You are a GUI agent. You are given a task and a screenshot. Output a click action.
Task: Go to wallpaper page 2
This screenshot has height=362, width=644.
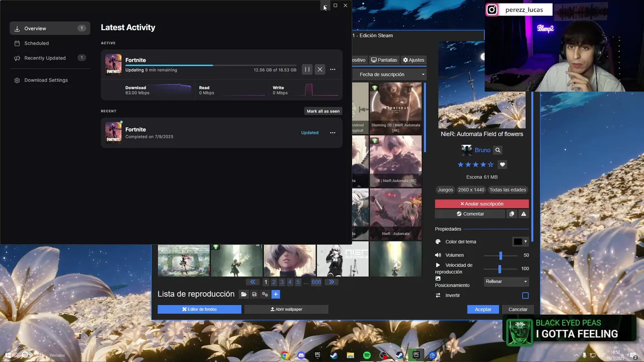274,282
